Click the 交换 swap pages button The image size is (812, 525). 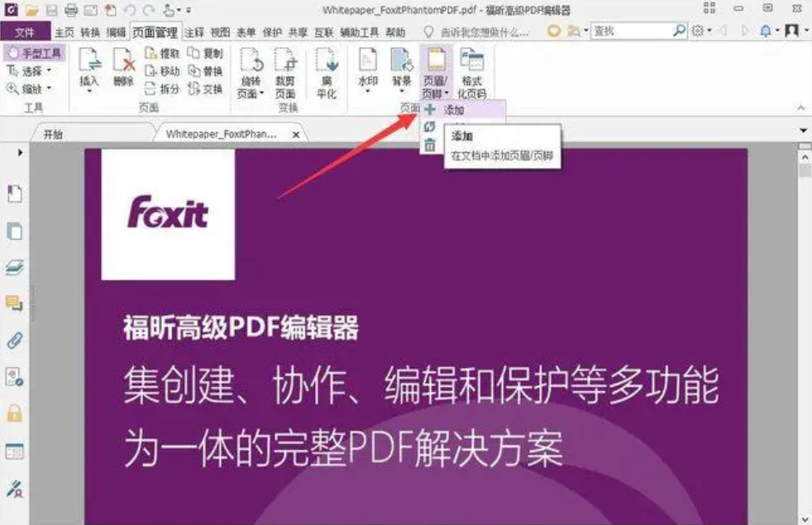(205, 88)
